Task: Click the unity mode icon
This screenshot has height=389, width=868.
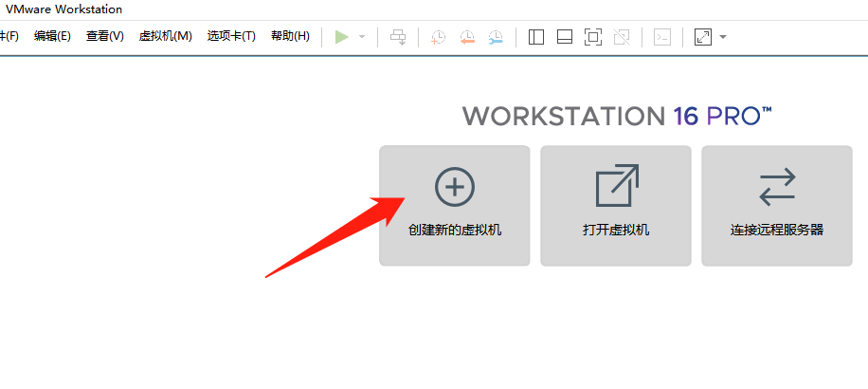Action: [x=622, y=37]
